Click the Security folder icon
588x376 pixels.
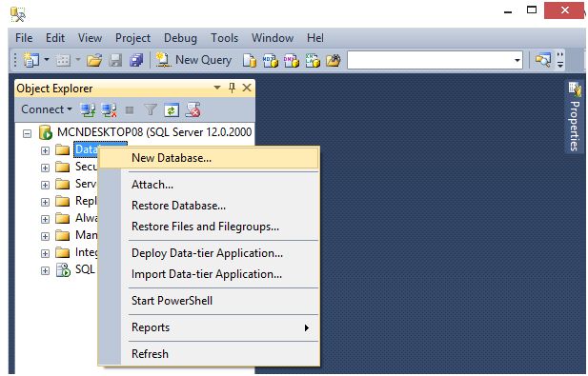pos(63,167)
